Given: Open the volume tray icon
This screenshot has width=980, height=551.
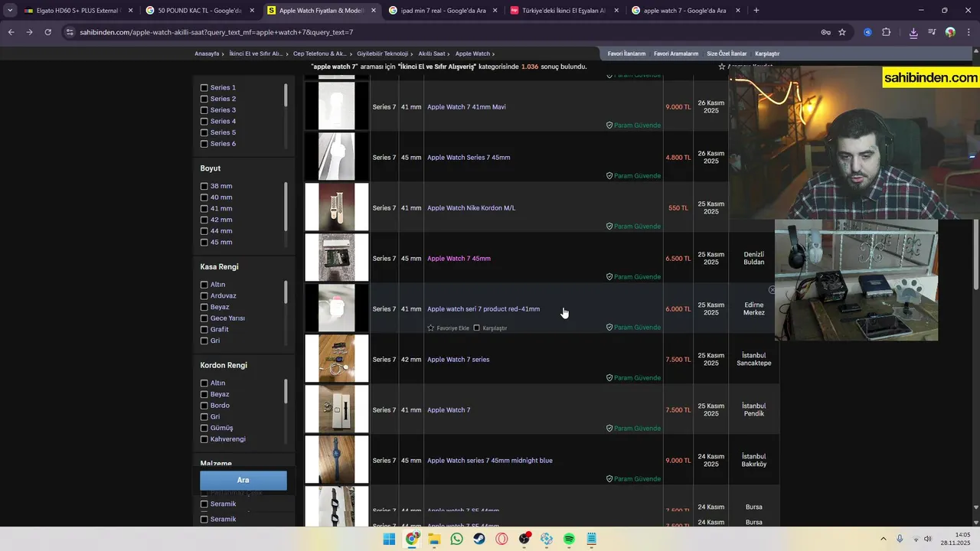Looking at the screenshot, I should tap(928, 539).
